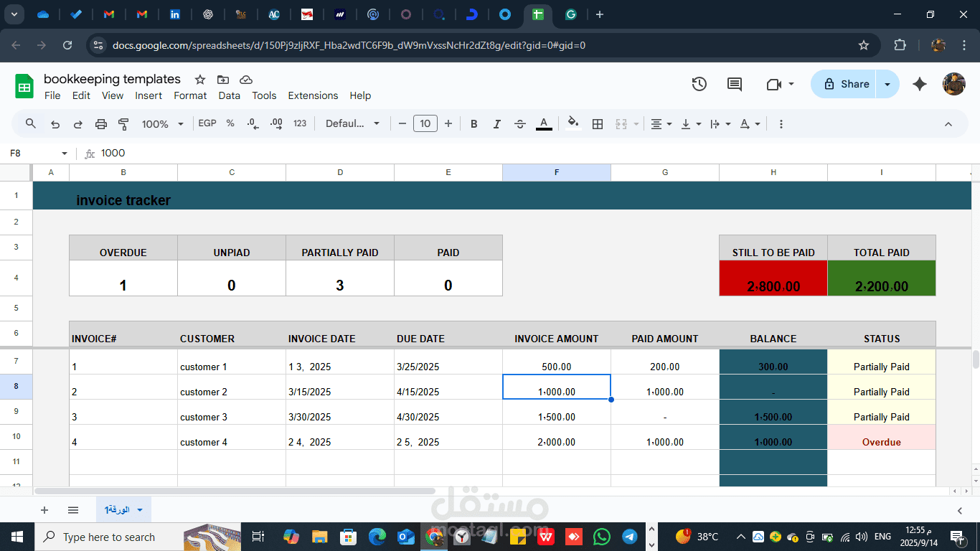Open the Share options dropdown arrow

[x=888, y=84]
